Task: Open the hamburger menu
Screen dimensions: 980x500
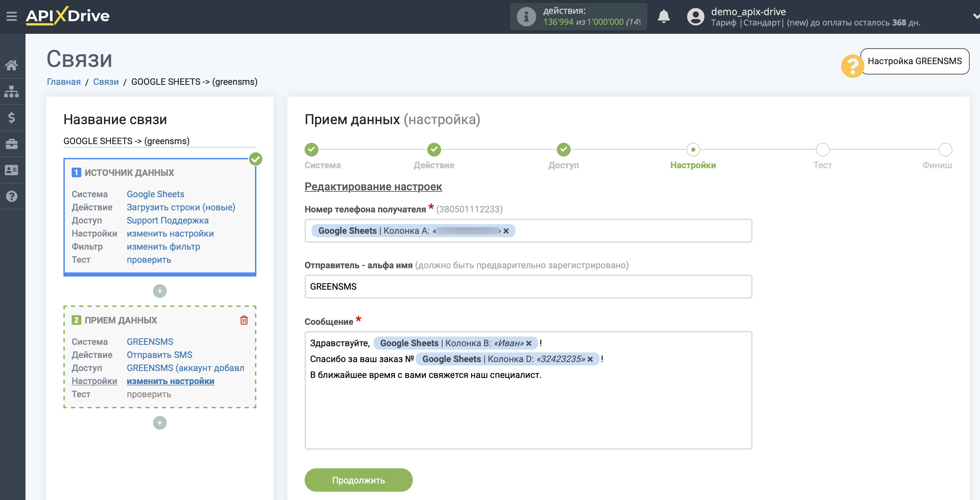Action: (11, 16)
